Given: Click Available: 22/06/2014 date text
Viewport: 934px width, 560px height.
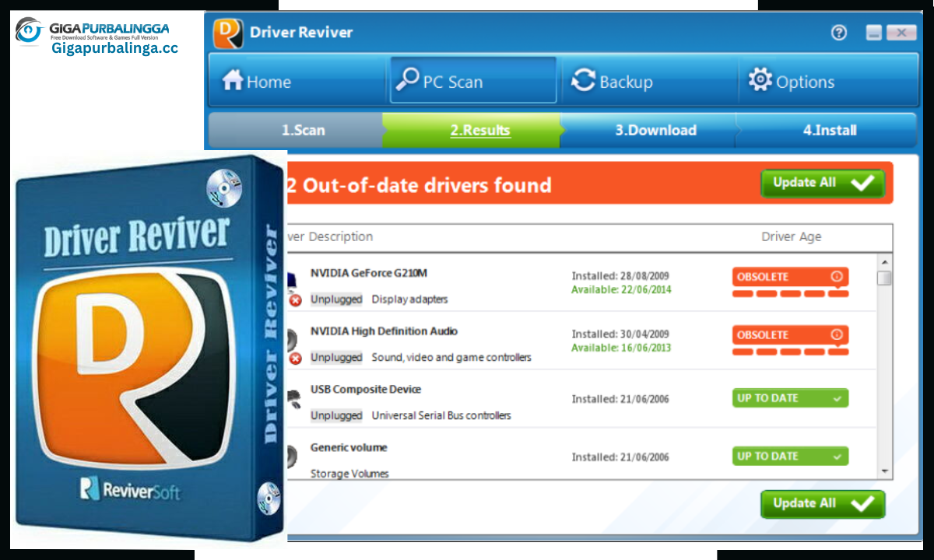Looking at the screenshot, I should pos(621,289).
